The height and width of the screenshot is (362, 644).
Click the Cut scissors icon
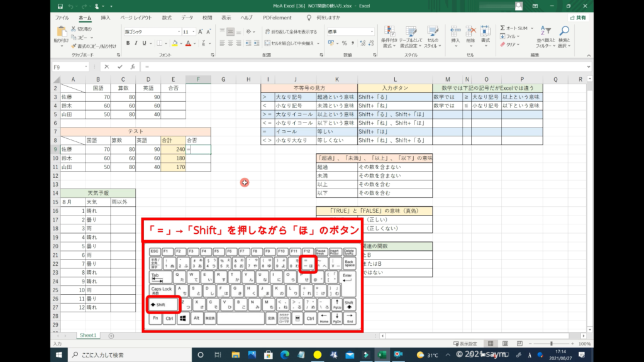pyautogui.click(x=74, y=29)
